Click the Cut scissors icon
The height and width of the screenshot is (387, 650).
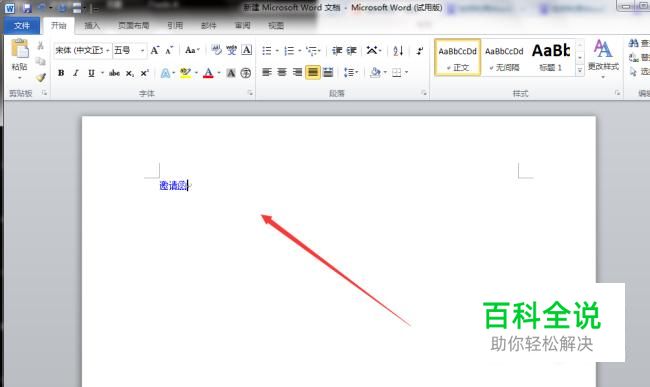click(x=40, y=46)
